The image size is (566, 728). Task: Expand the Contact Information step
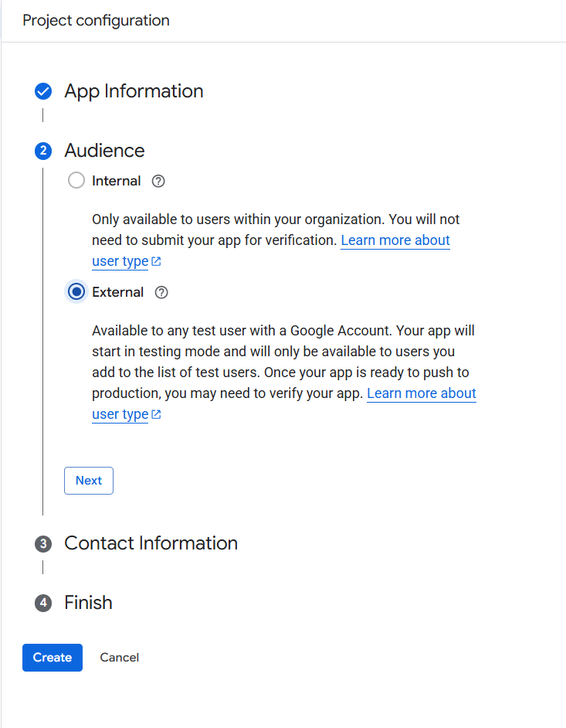pyautogui.click(x=151, y=543)
